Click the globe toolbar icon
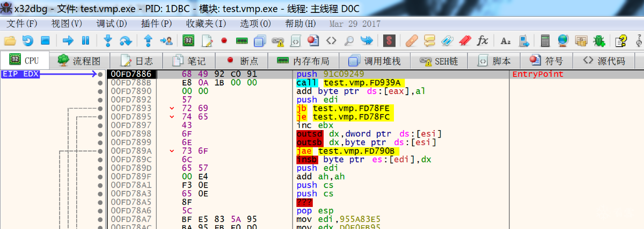644x229 pixels. coord(563,40)
